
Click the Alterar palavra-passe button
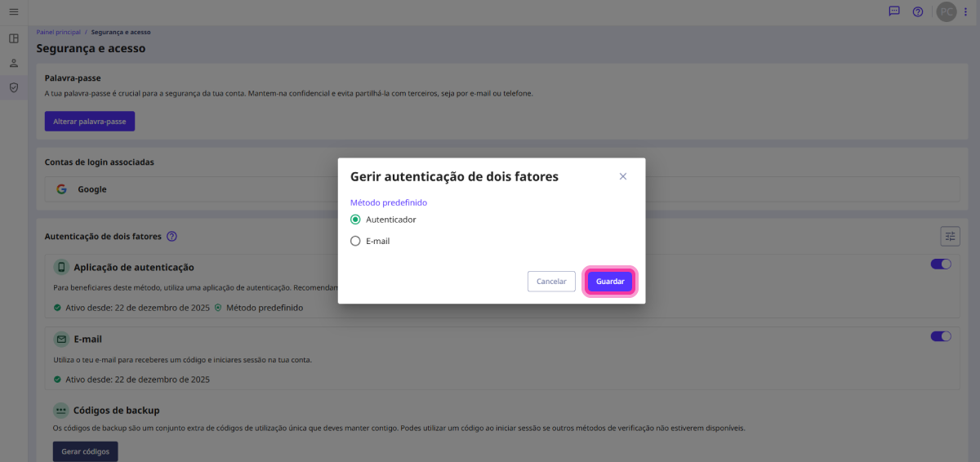click(x=89, y=121)
